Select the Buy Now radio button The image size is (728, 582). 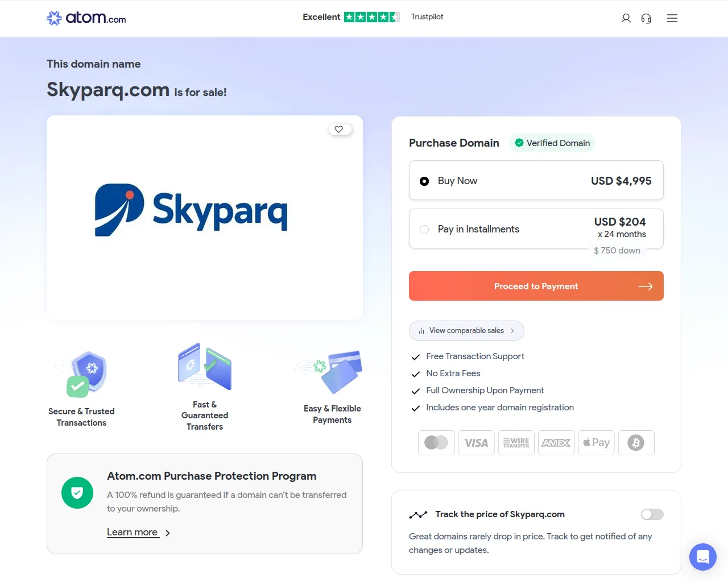[424, 181]
